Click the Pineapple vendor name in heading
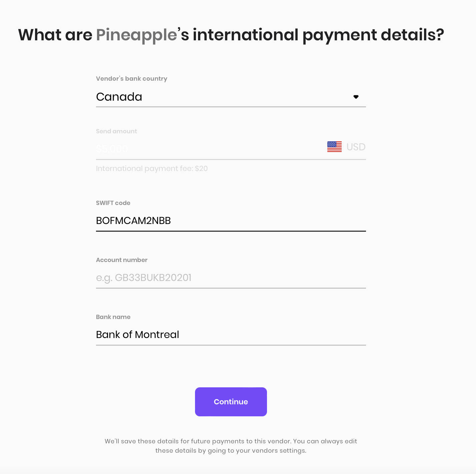The height and width of the screenshot is (474, 476). point(137,35)
